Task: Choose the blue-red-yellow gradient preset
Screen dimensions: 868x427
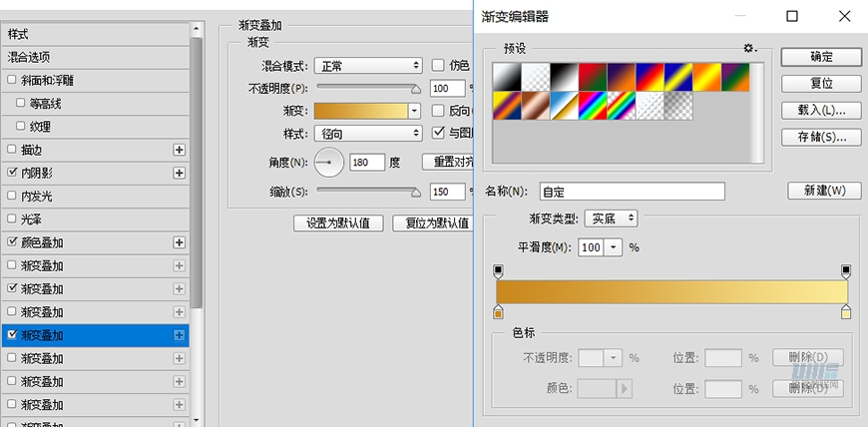Action: [x=650, y=77]
